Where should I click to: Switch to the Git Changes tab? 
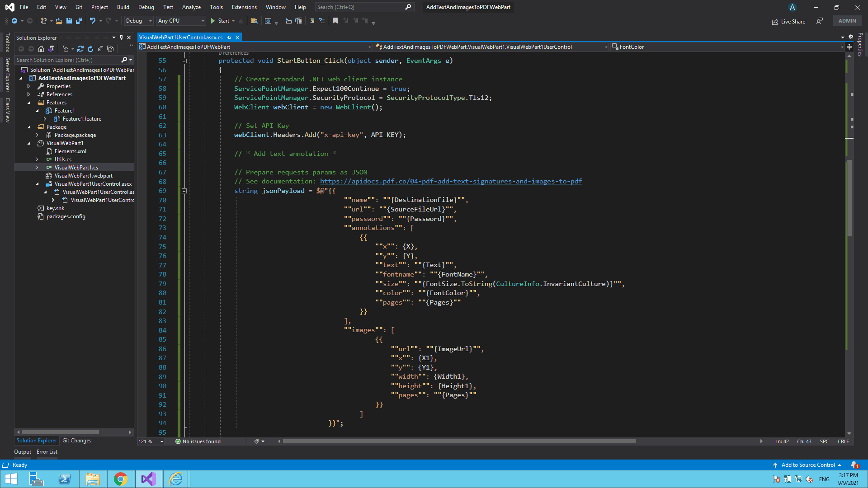point(77,441)
